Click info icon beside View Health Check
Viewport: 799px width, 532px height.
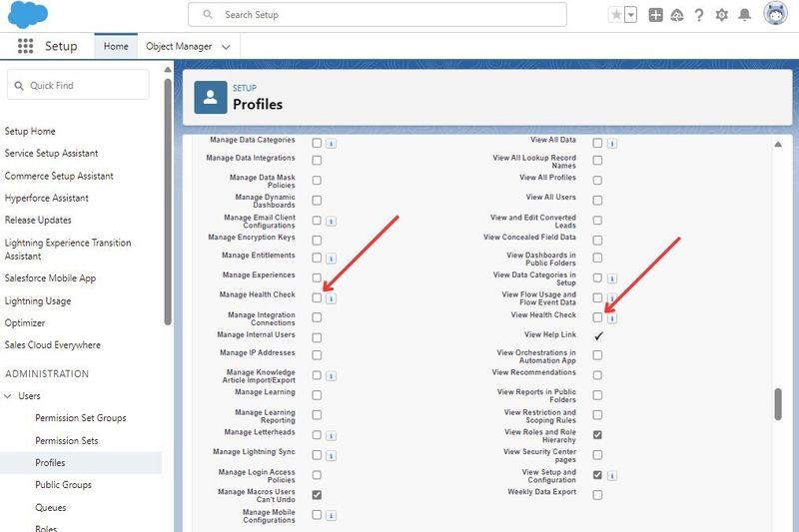tap(612, 318)
